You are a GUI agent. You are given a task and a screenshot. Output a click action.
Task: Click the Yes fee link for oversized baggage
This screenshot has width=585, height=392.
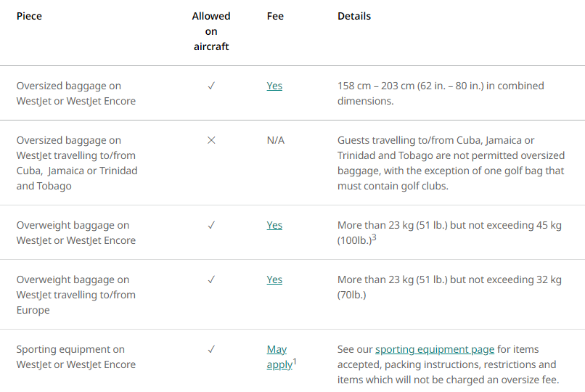[274, 86]
